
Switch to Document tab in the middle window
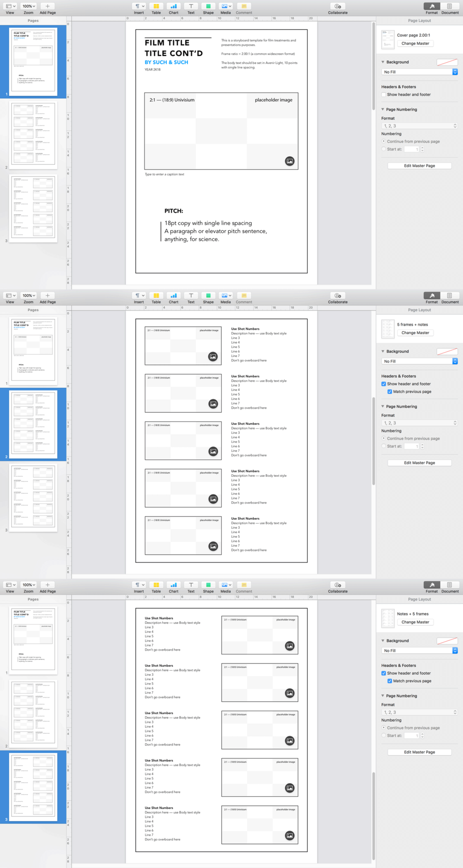point(450,296)
